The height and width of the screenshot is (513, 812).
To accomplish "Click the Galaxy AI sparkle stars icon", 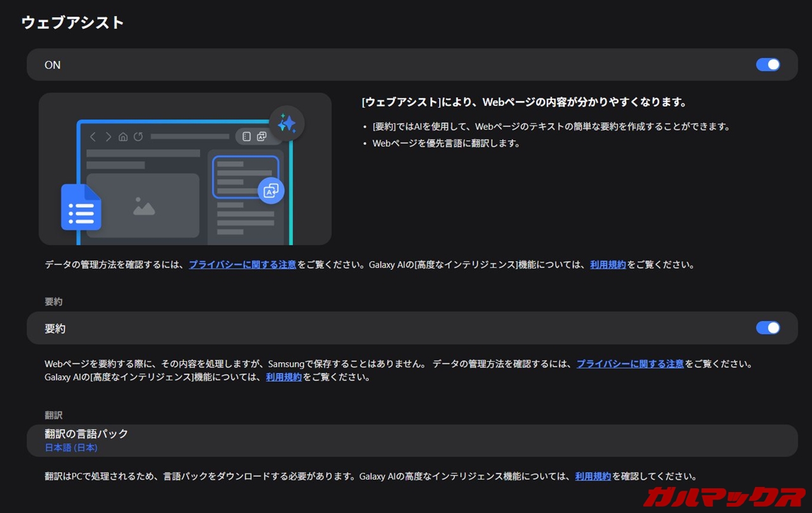I will point(287,123).
